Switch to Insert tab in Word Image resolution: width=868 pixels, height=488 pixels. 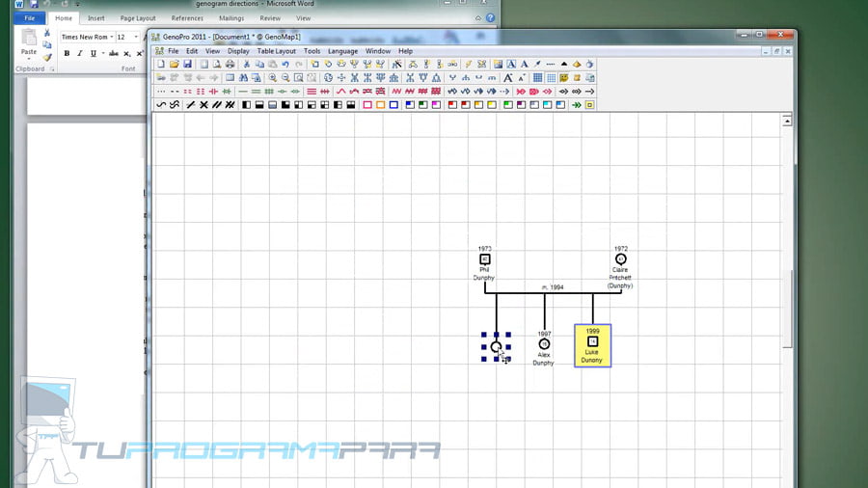point(95,18)
